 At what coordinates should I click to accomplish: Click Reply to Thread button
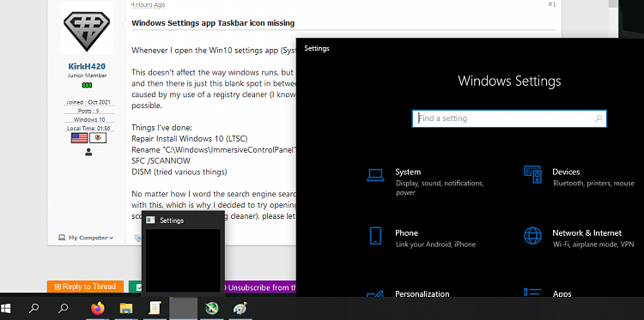[x=85, y=287]
